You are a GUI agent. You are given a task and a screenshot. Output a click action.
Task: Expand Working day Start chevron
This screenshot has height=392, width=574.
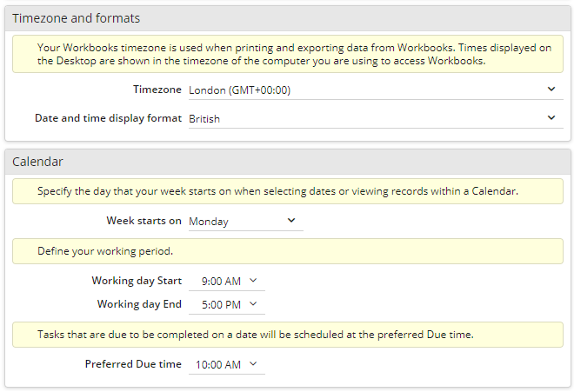(x=253, y=281)
